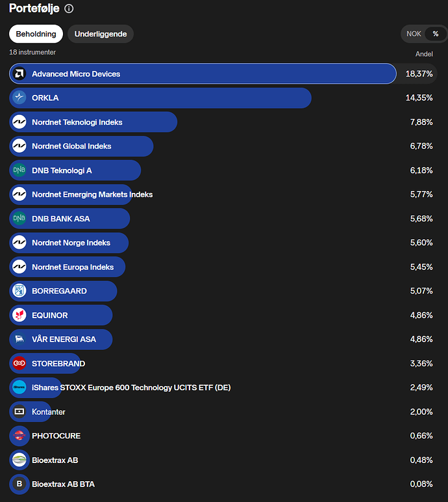Click the DNB Teknologi A logo
Viewport: 448px width, 502px height.
pos(19,170)
